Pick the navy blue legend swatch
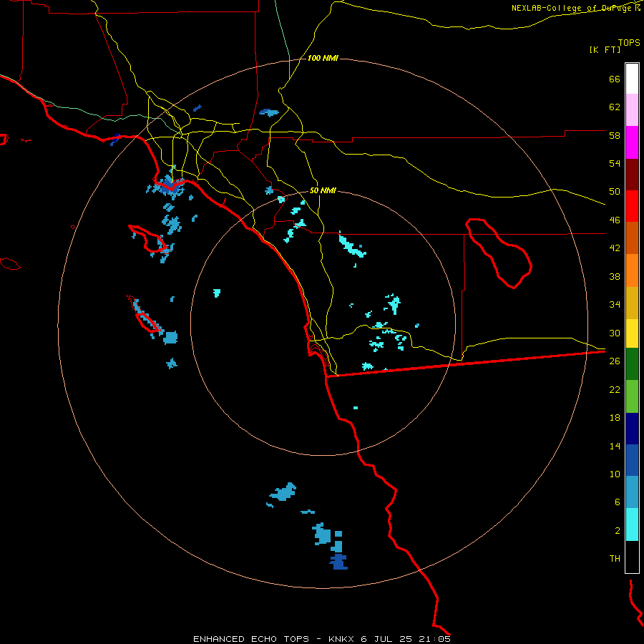644x644 pixels. (x=632, y=429)
